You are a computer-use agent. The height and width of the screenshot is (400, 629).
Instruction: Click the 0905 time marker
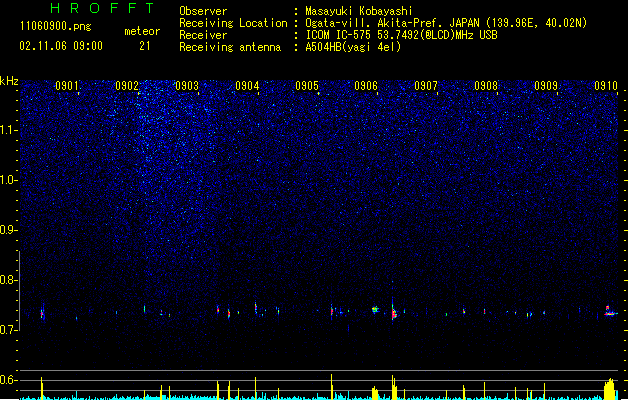point(307,85)
